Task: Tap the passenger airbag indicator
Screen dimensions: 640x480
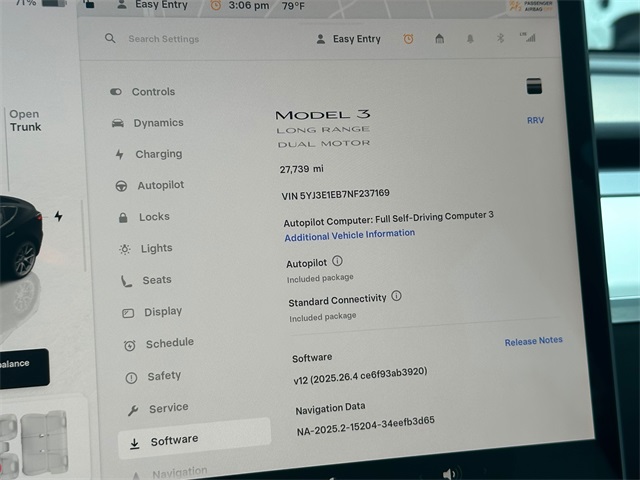Action: (531, 6)
